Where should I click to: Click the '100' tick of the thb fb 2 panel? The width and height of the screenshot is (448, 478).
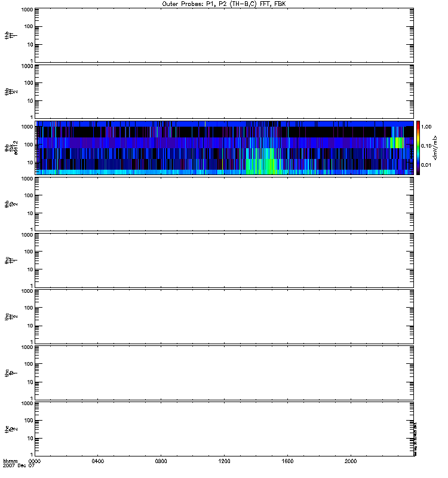coord(29,195)
